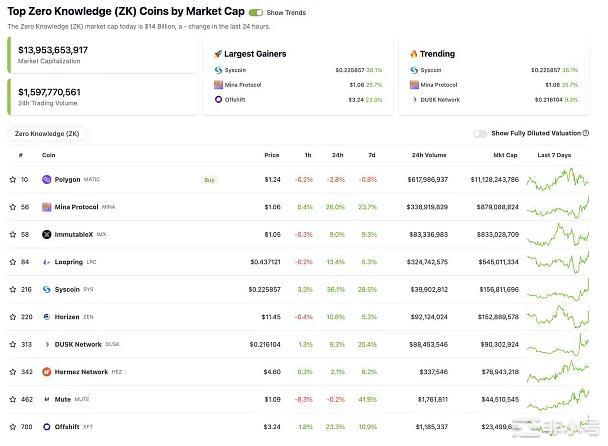Click the Horizen coin logo icon

click(47, 317)
